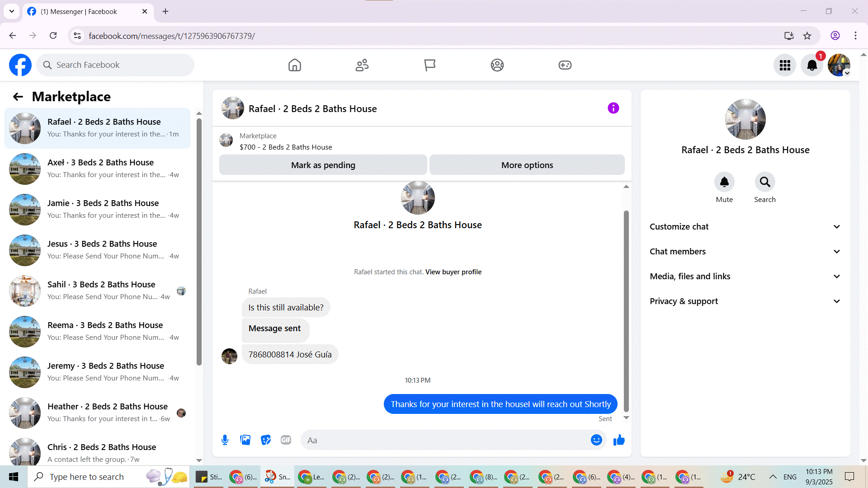Image resolution: width=868 pixels, height=488 pixels.
Task: Choose a sticker with the sticker icon
Action: 266,440
